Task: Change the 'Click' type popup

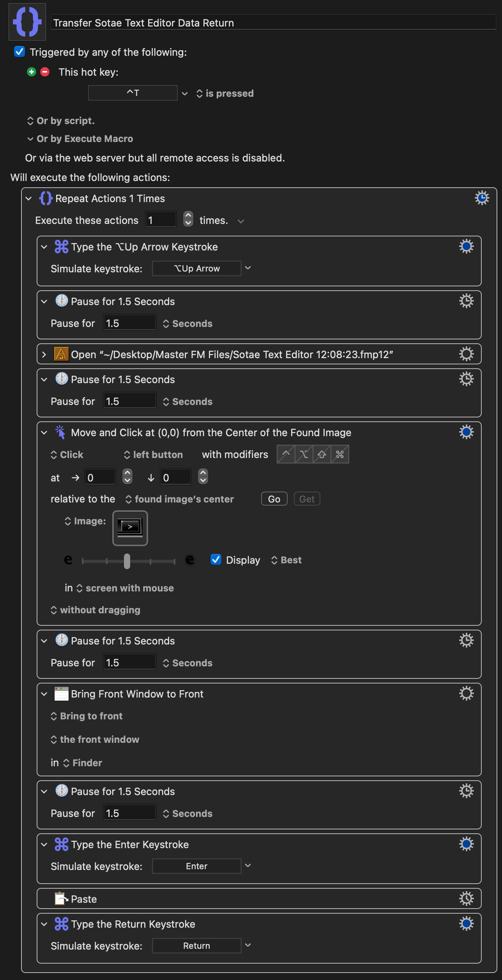Action: coord(67,454)
